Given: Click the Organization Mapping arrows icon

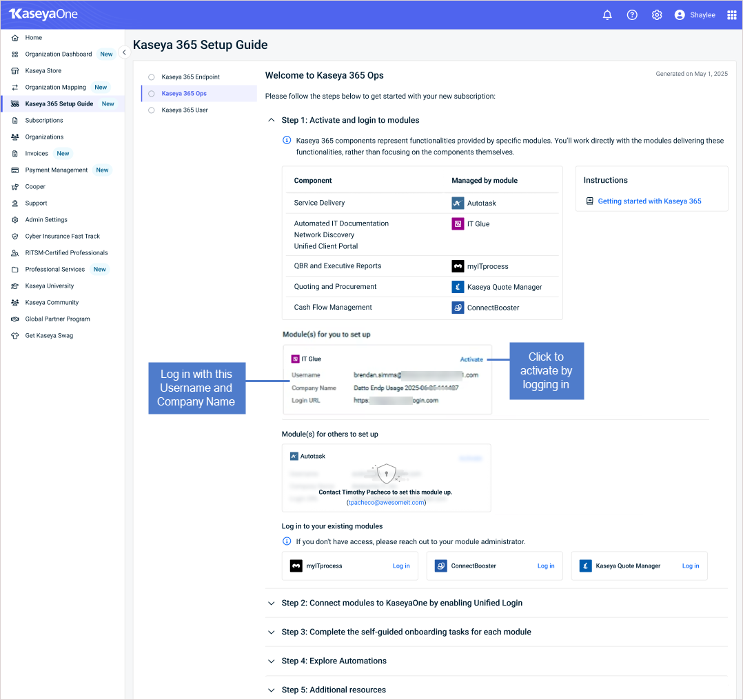Looking at the screenshot, I should (14, 88).
